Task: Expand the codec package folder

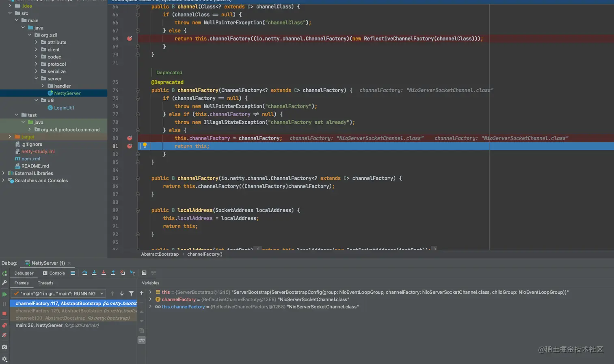Action: click(36, 57)
